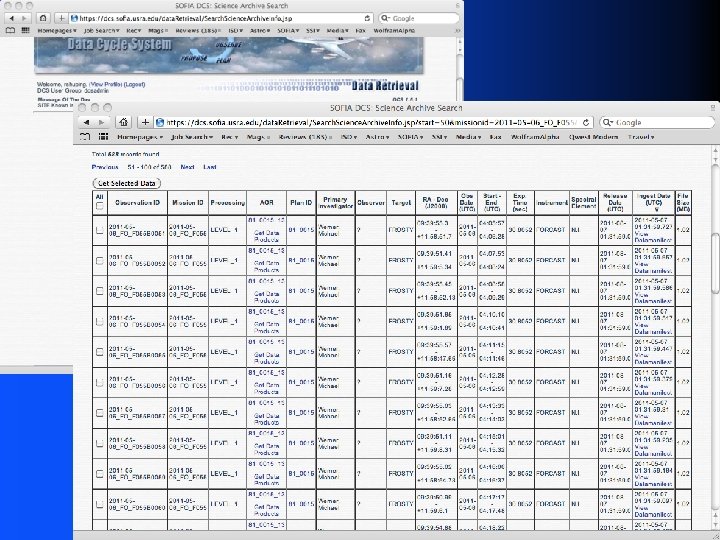Image resolution: width=720 pixels, height=540 pixels.
Task: Check the row with RA/Dec ending +11:58:17.65
Action: [x=100, y=352]
